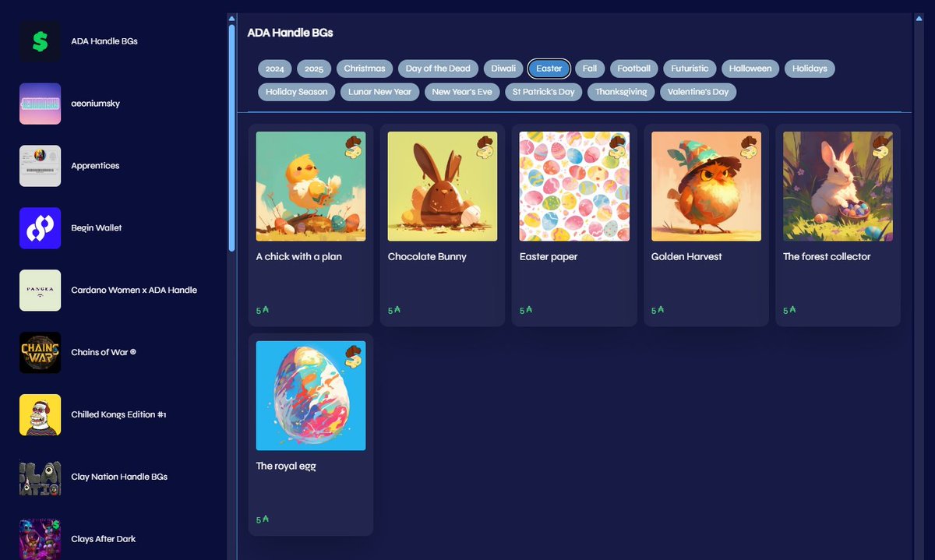The height and width of the screenshot is (560, 935).
Task: Click the Apprentices collection icon
Action: [40, 165]
